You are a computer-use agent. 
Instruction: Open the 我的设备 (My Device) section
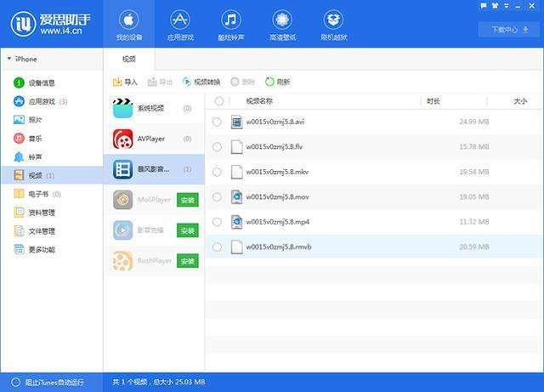tap(128, 25)
